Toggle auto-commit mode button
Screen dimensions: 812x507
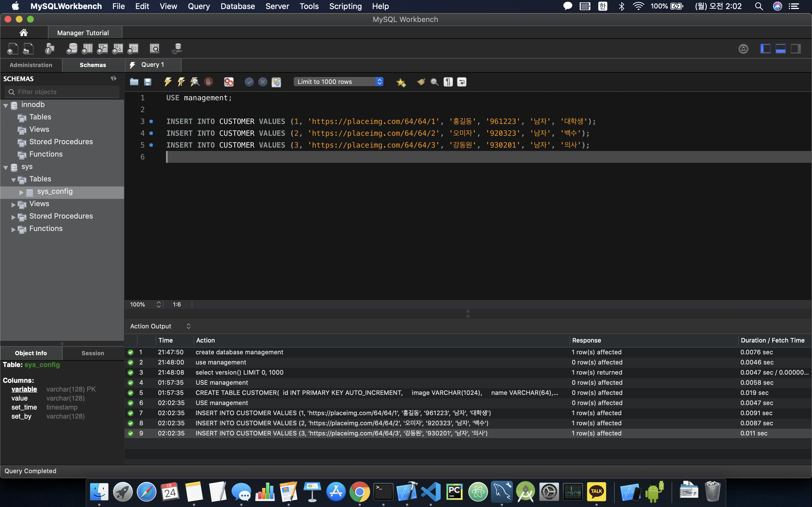click(276, 82)
